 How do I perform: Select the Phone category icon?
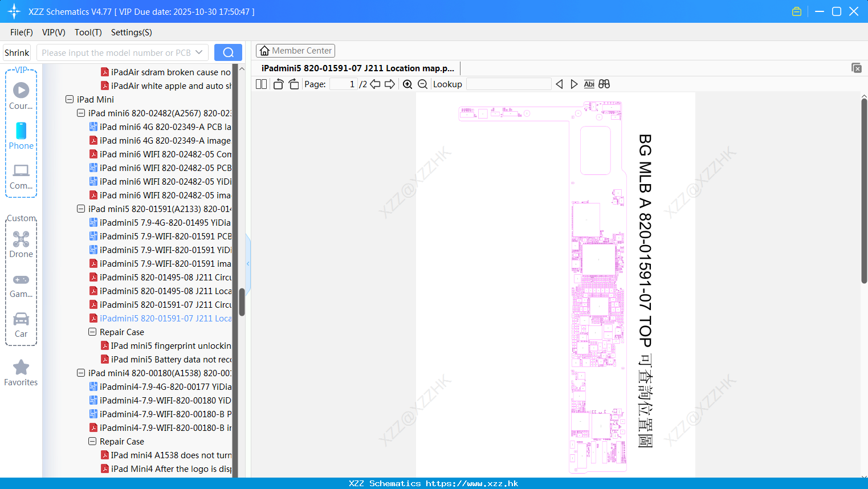click(21, 136)
